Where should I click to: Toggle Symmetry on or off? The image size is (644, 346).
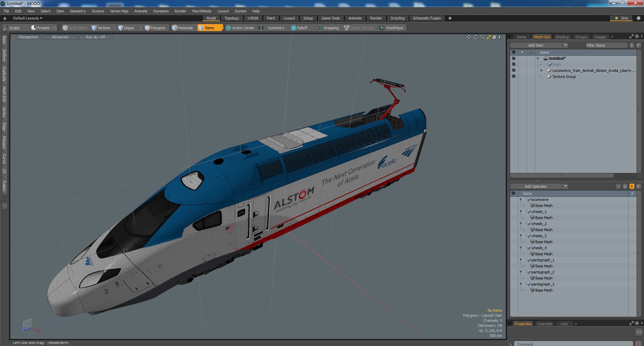coord(273,28)
